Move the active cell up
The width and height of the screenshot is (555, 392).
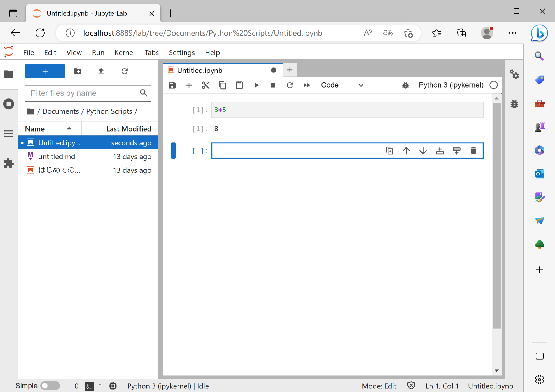(406, 151)
